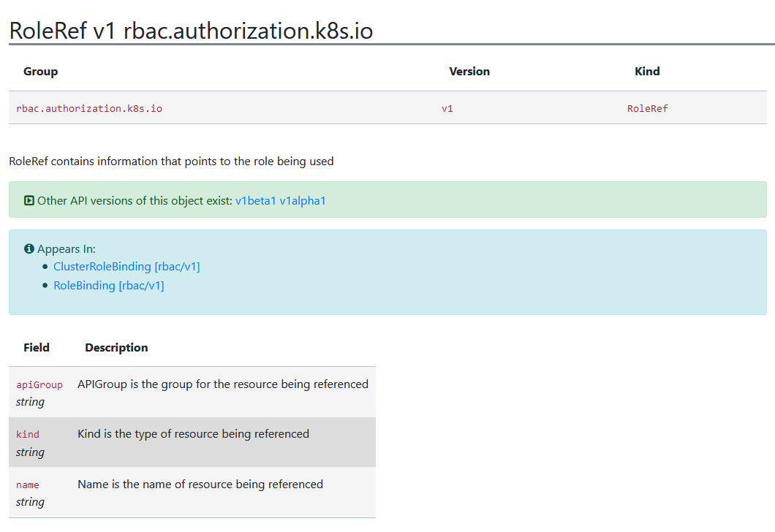Select the name field name
The height and width of the screenshot is (532, 775).
[x=28, y=484]
